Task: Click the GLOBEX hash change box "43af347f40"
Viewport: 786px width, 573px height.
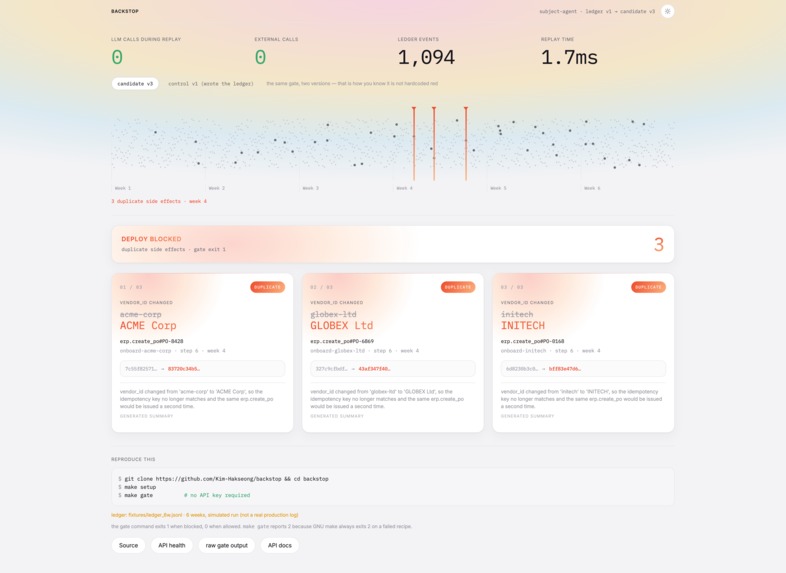Action: point(393,369)
